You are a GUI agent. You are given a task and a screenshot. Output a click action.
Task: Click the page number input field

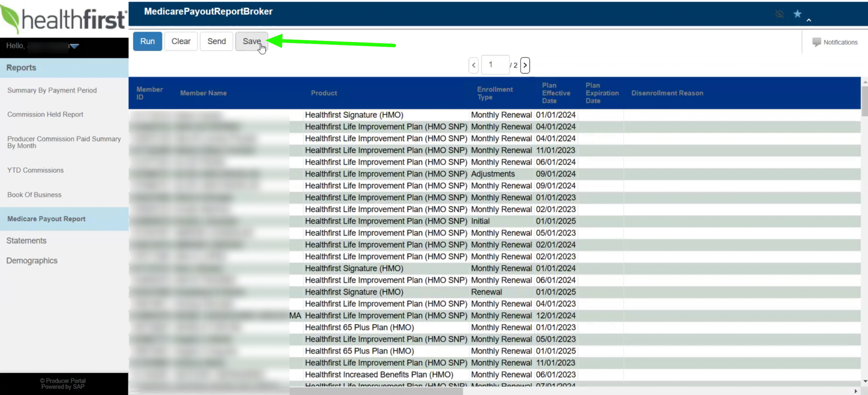[x=495, y=65]
